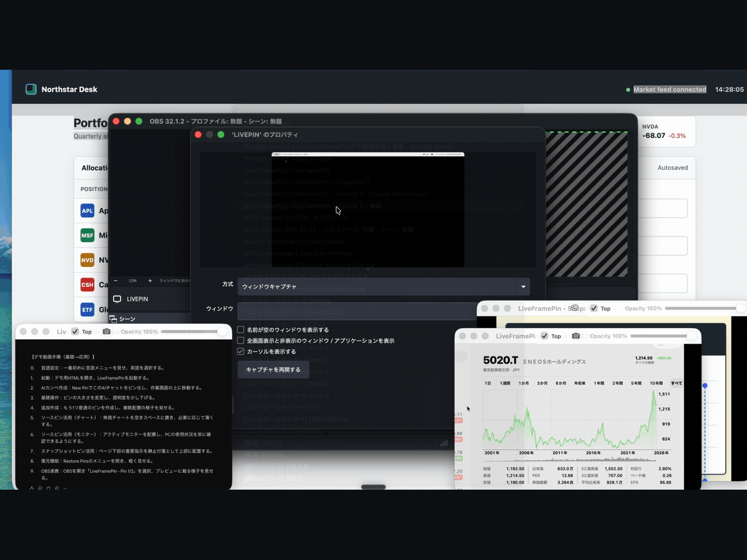Click the MSF position badge
The image size is (747, 560).
(x=87, y=235)
